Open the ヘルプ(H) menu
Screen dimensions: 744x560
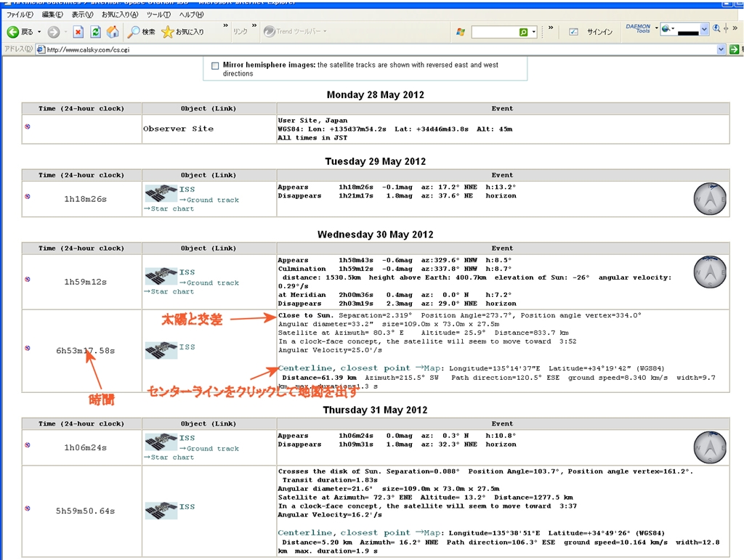pos(191,15)
